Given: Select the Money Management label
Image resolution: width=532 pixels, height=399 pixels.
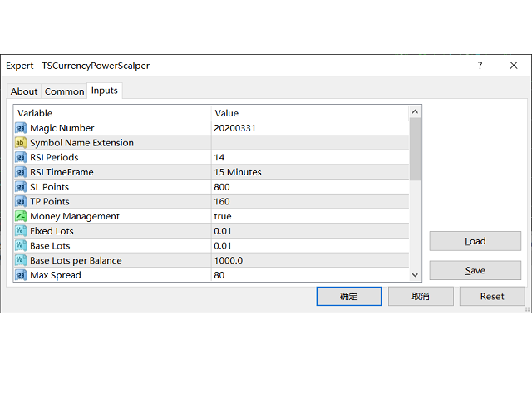Looking at the screenshot, I should click(75, 216).
